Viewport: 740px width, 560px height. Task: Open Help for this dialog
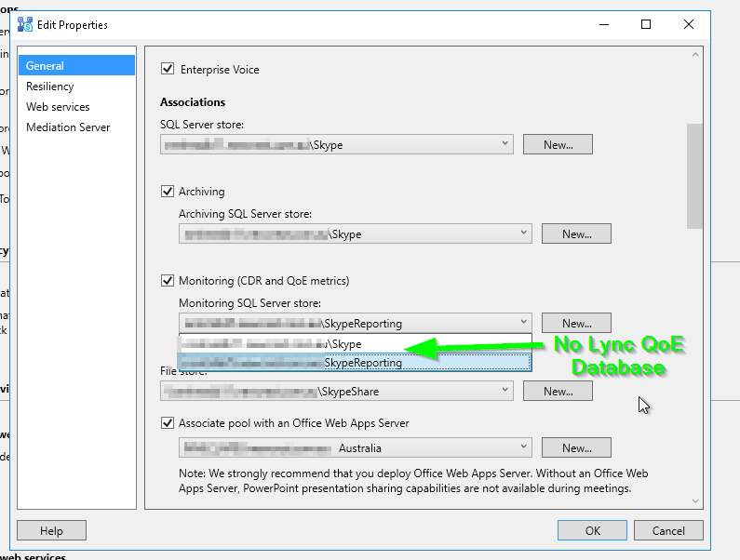pyautogui.click(x=51, y=530)
